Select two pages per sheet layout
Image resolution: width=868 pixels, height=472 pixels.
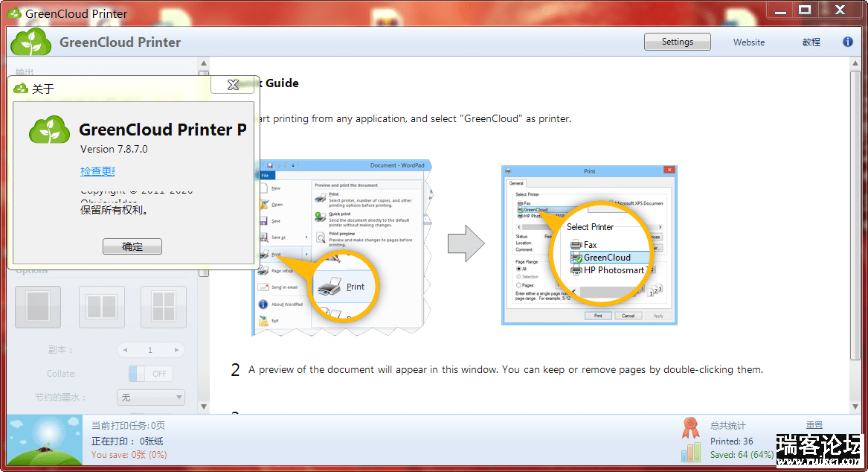(102, 307)
